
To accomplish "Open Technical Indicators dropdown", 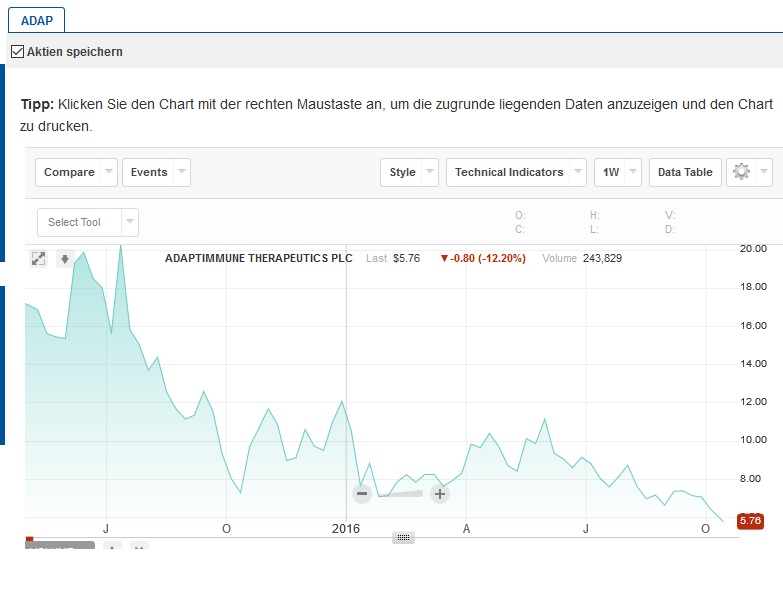I will (516, 172).
